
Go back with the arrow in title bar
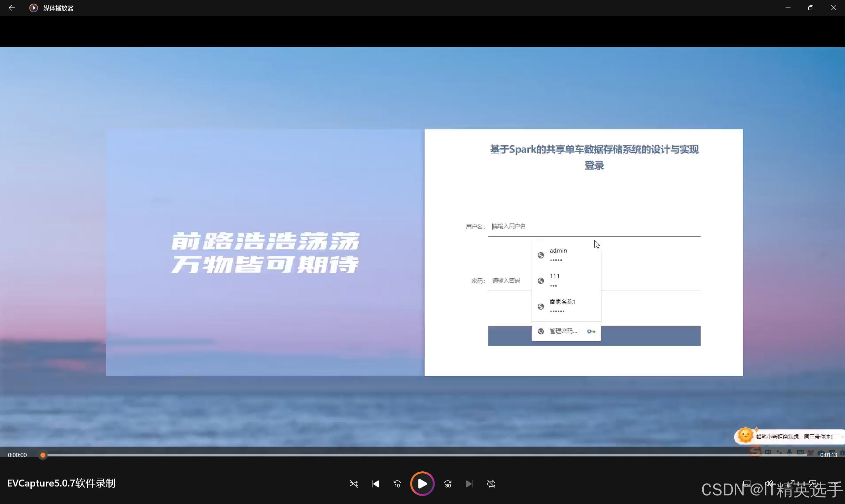[12, 8]
